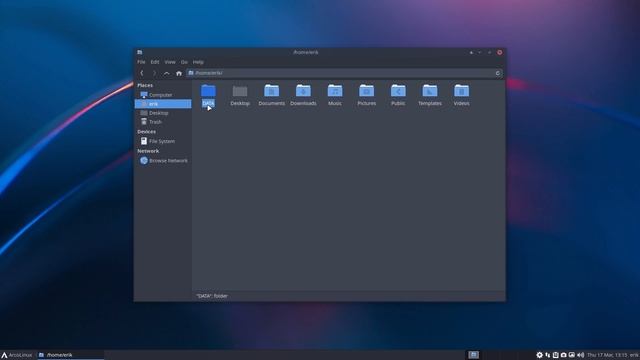640x360 pixels.
Task: Click the workspace switcher in the panel
Action: [x=473, y=355]
